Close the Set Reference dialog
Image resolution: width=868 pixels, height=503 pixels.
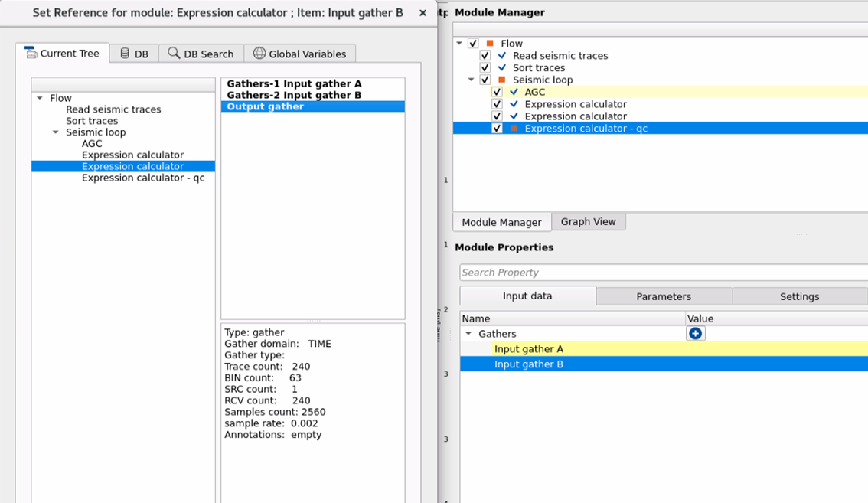click(x=423, y=13)
